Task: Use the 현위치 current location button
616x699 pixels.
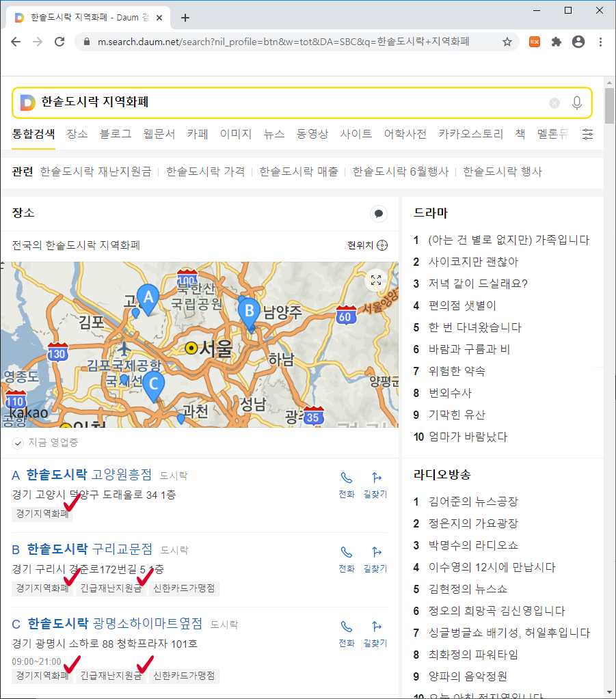Action: click(x=368, y=245)
